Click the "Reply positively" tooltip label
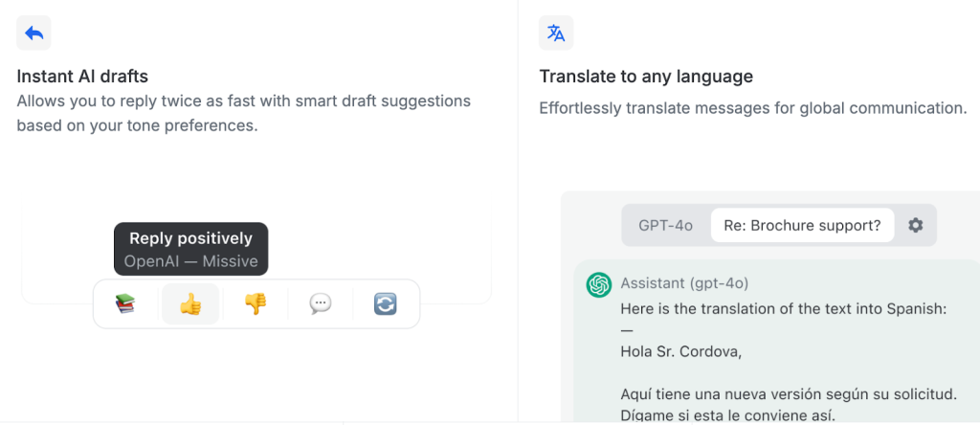Image resolution: width=980 pixels, height=425 pixels. [x=190, y=238]
